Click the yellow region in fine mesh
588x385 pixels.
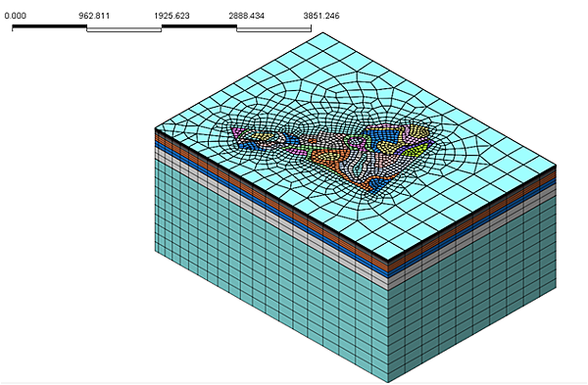click(x=389, y=147)
